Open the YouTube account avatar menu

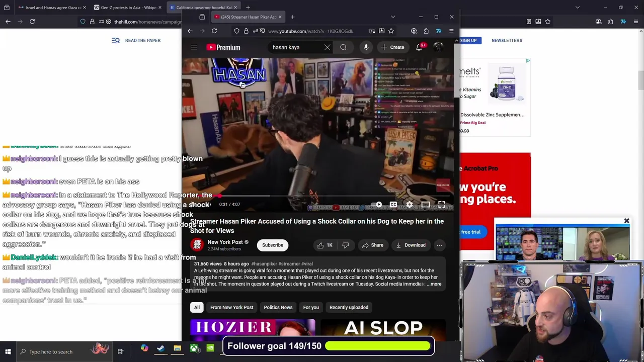coord(438,47)
